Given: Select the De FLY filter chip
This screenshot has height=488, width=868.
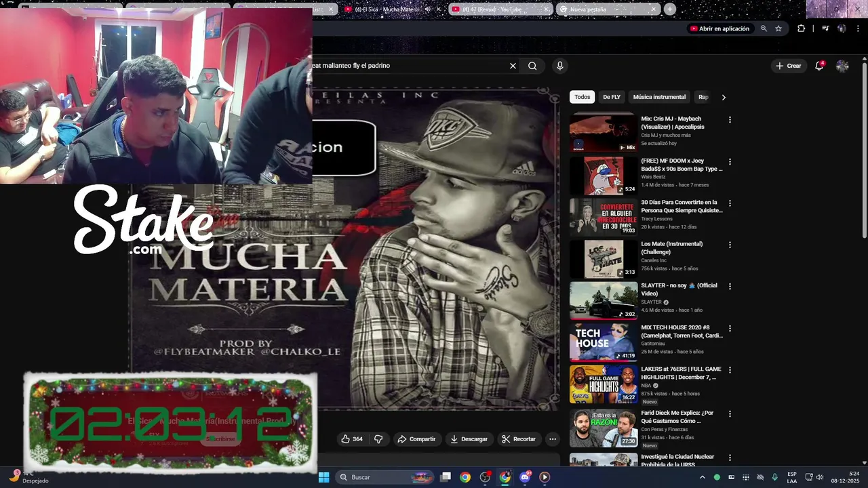Looking at the screenshot, I should (x=612, y=97).
